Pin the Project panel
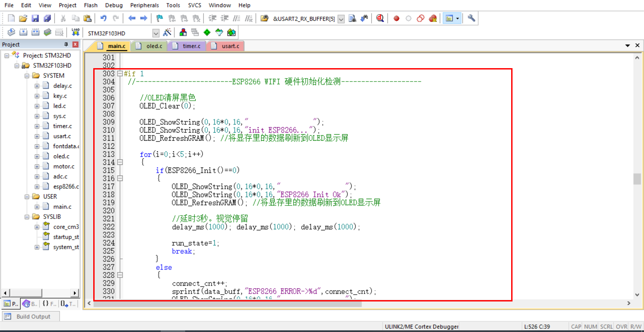Viewport: 644px width, 332px height. tap(66, 44)
